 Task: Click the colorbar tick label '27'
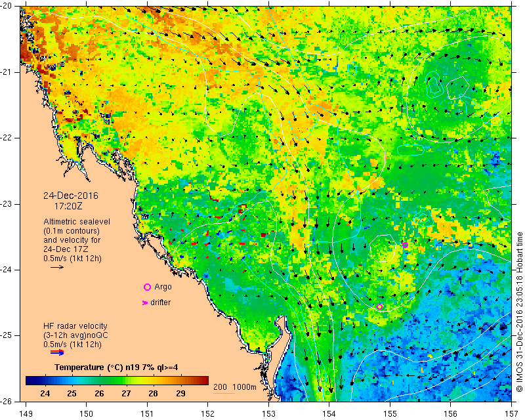click(126, 393)
